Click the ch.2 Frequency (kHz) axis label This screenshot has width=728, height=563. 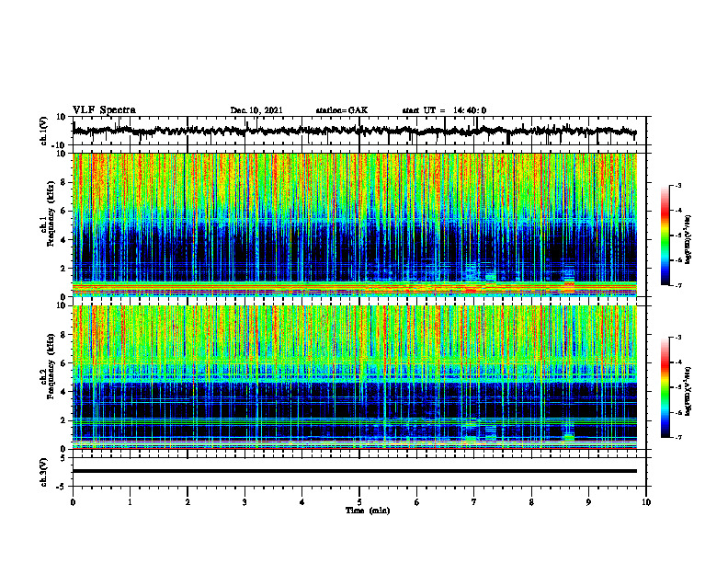pos(50,365)
